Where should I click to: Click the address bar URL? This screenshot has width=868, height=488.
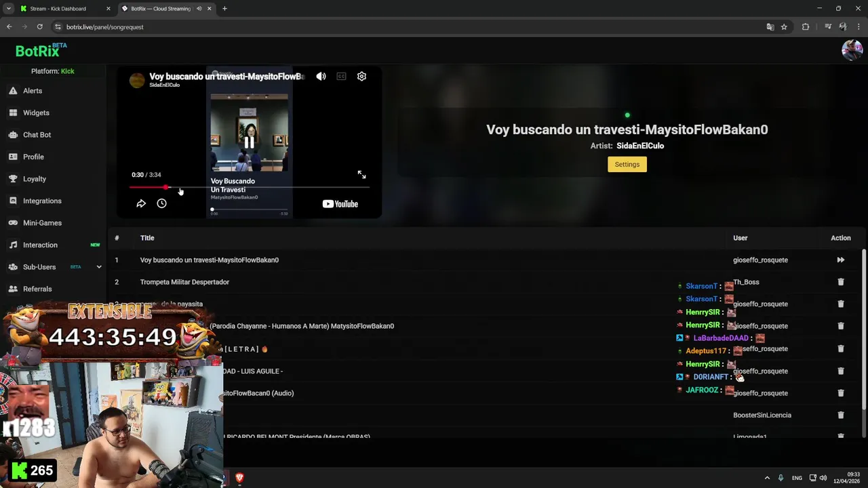105,27
